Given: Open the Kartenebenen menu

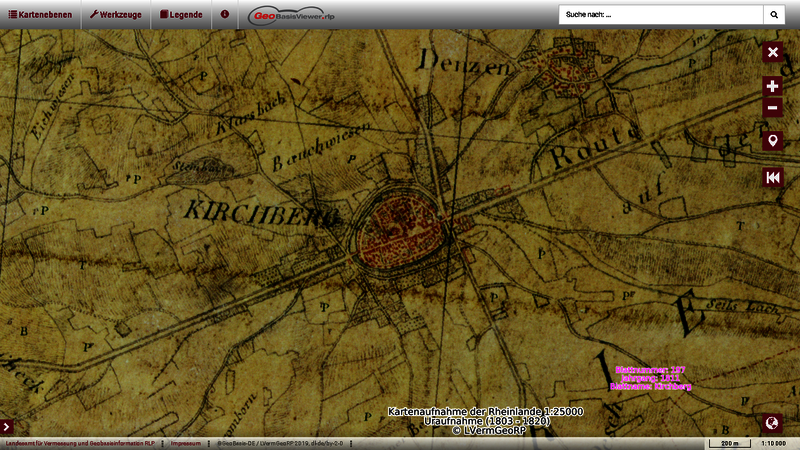Looking at the screenshot, I should click(40, 15).
